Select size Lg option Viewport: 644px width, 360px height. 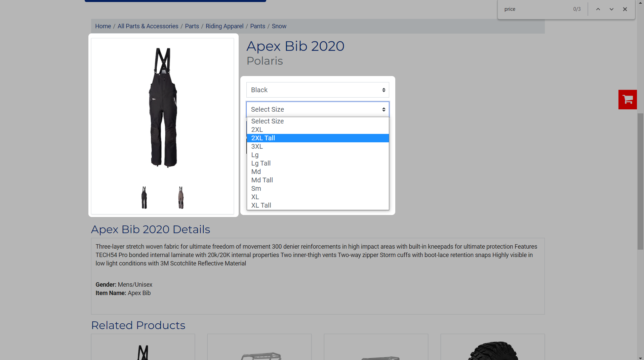[318, 155]
